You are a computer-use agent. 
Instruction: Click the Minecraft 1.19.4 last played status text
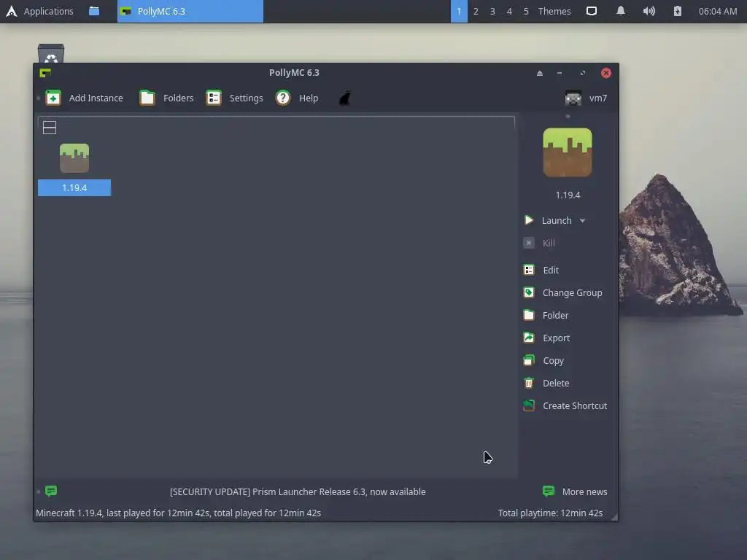(178, 513)
